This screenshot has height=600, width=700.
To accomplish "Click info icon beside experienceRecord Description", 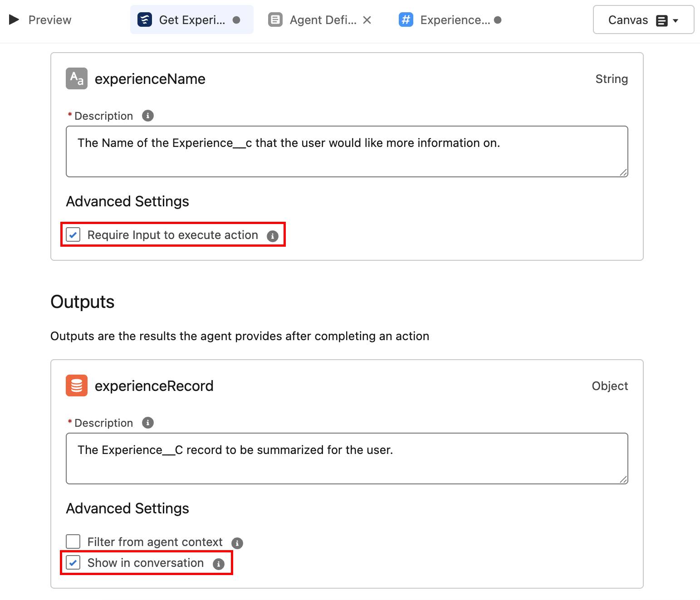I will (148, 423).
